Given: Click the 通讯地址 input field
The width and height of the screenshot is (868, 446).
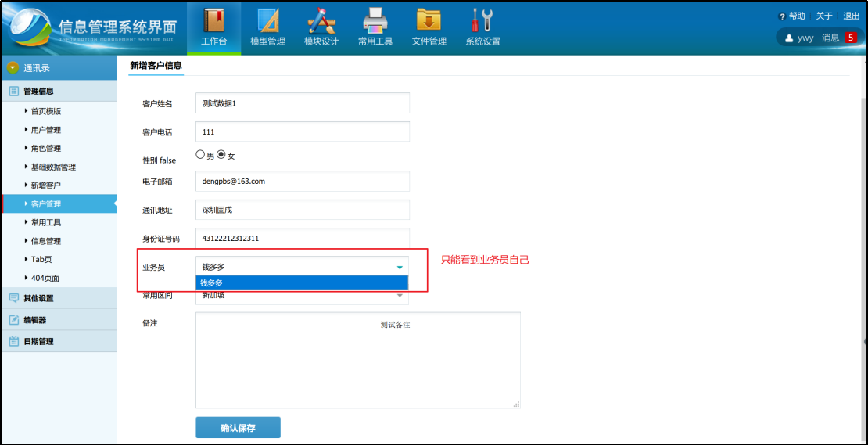Looking at the screenshot, I should click(x=303, y=210).
